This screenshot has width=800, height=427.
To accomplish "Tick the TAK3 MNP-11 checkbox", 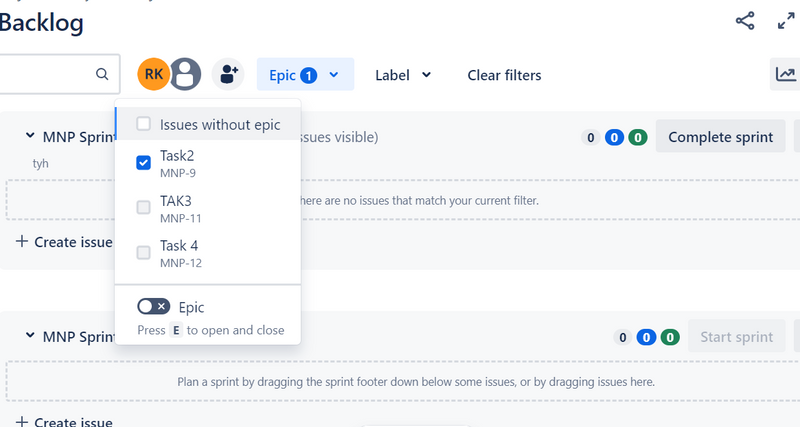I will [144, 207].
